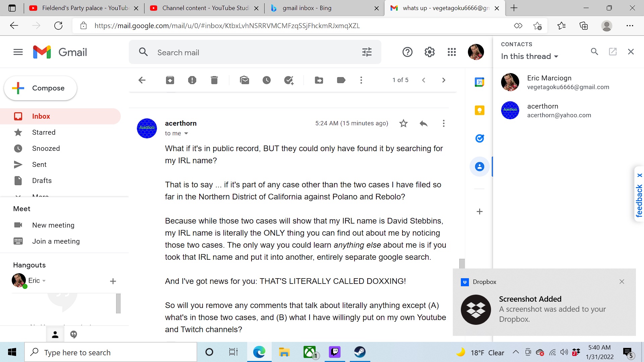Open Eric Marciogn contact entry

point(568,82)
